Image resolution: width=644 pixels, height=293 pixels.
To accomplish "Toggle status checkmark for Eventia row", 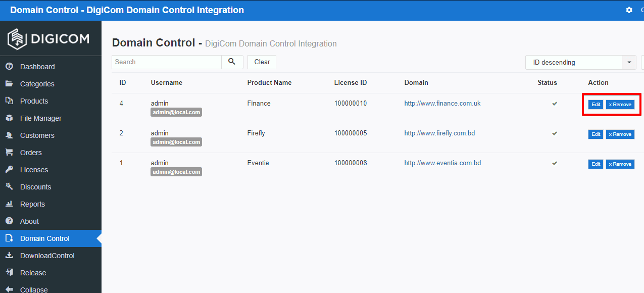I will [554, 163].
